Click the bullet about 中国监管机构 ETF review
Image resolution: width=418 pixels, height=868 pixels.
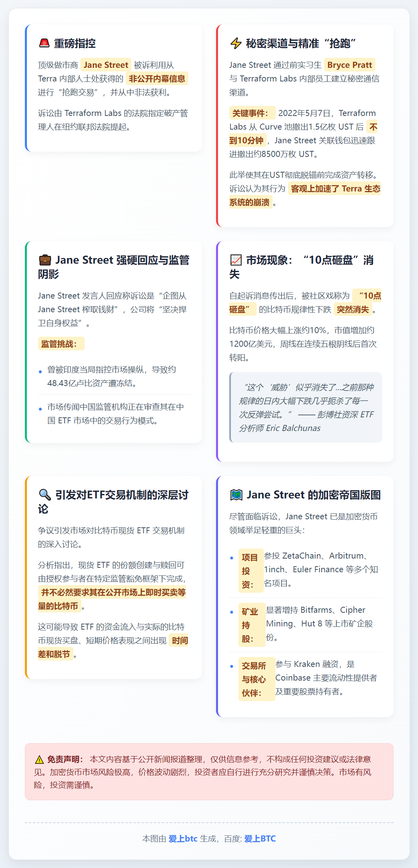tap(114, 414)
